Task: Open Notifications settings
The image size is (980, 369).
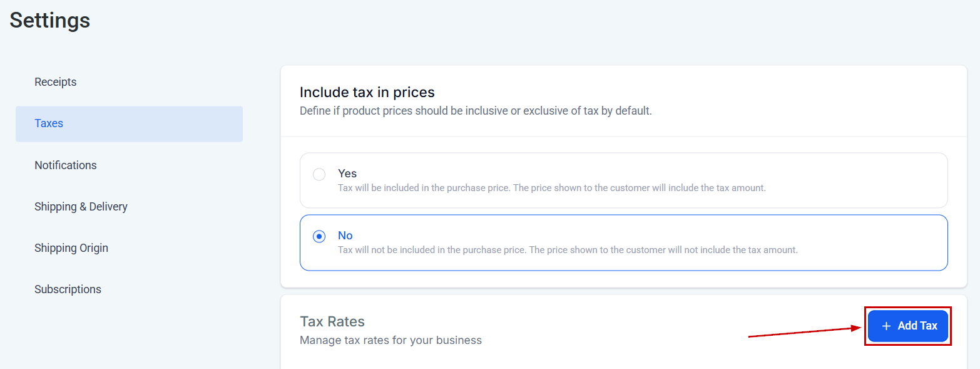Action: [x=66, y=165]
